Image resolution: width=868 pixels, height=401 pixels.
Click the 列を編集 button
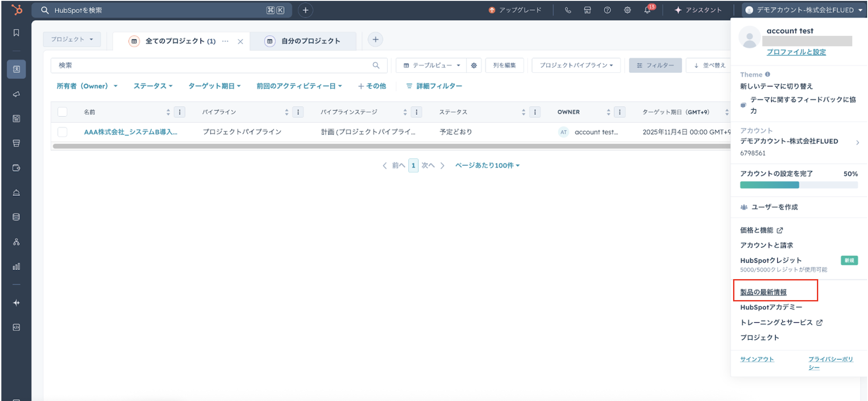(x=504, y=66)
